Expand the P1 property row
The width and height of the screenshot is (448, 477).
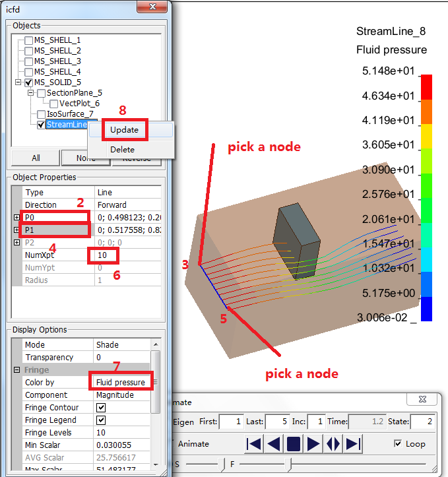coord(16,230)
